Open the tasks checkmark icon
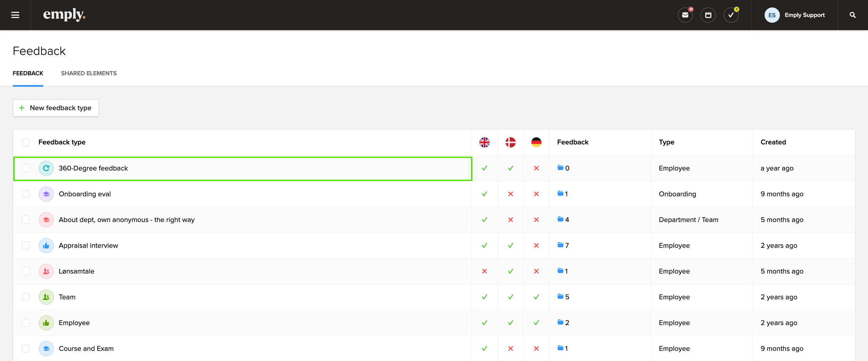The height and width of the screenshot is (361, 868). tap(731, 15)
